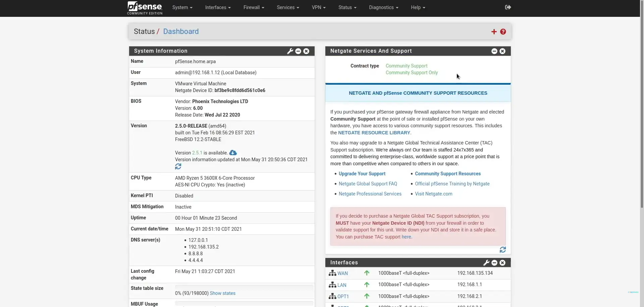Open the Firewall menu
The width and height of the screenshot is (644, 307).
254,7
